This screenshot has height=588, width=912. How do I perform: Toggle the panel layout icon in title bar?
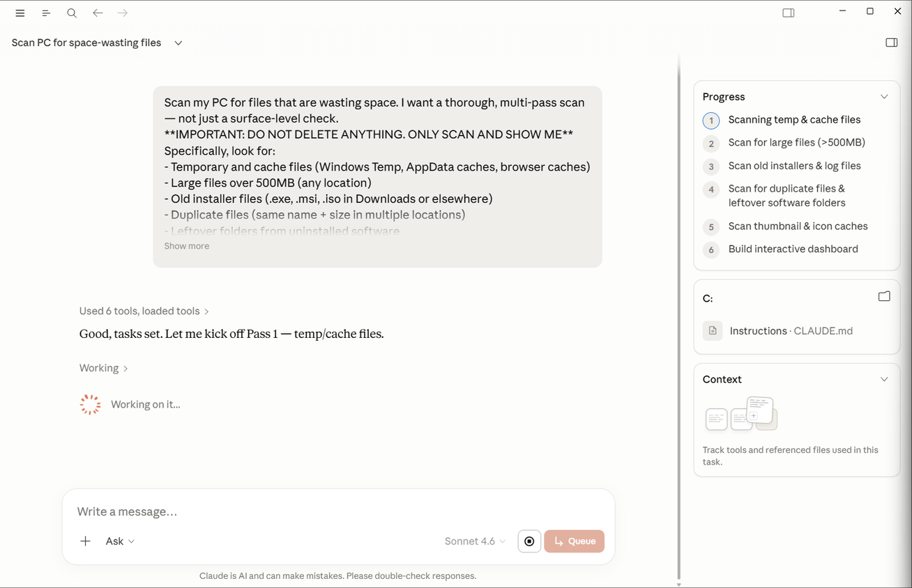(x=789, y=13)
